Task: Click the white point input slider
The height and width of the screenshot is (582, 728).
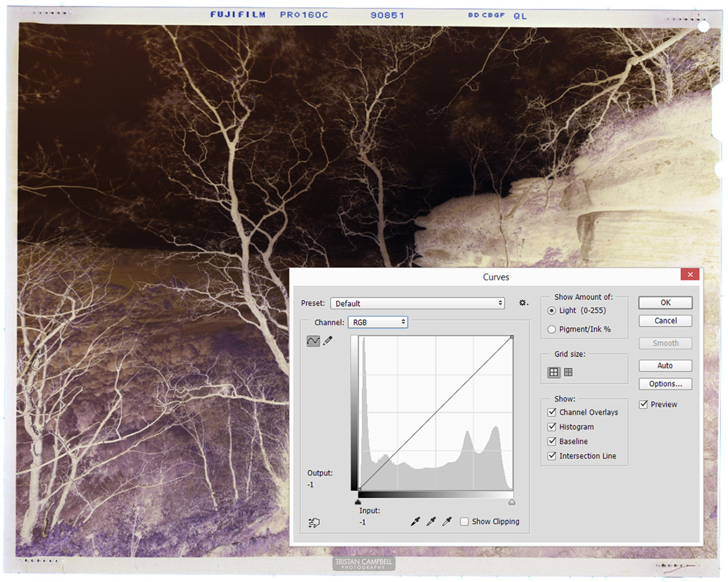Action: tap(512, 502)
